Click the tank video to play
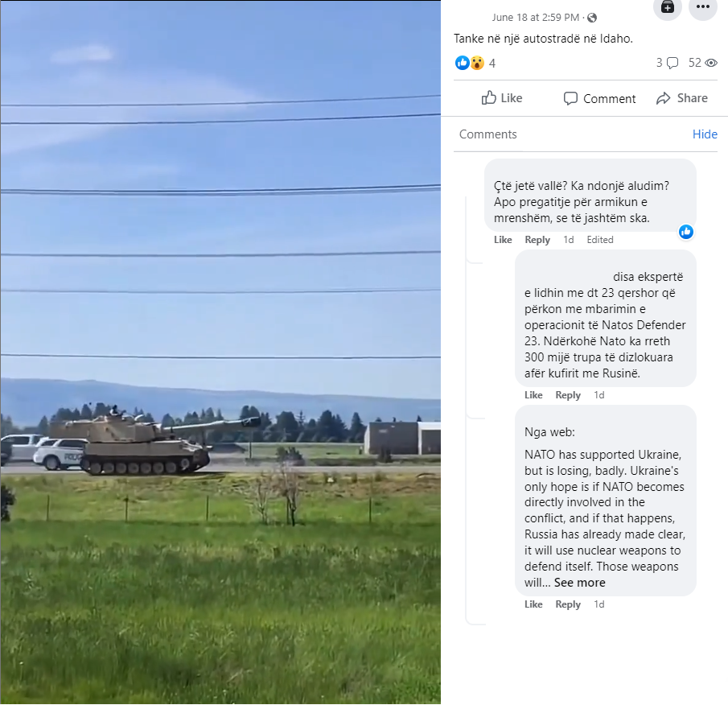728x705 pixels. point(220,352)
